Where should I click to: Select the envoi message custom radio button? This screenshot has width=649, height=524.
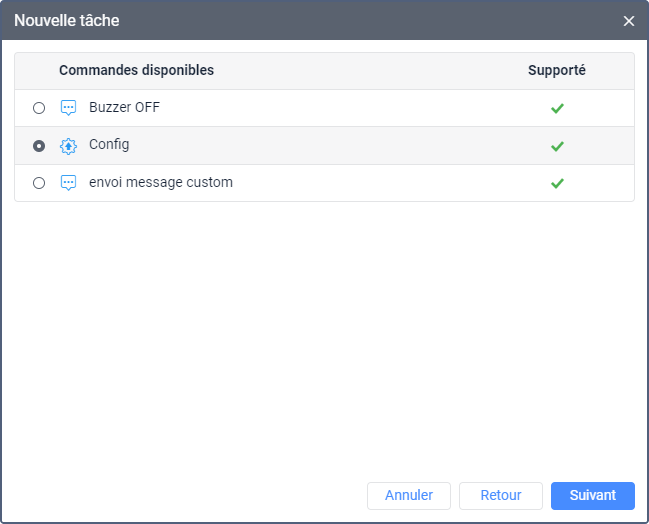coord(39,183)
